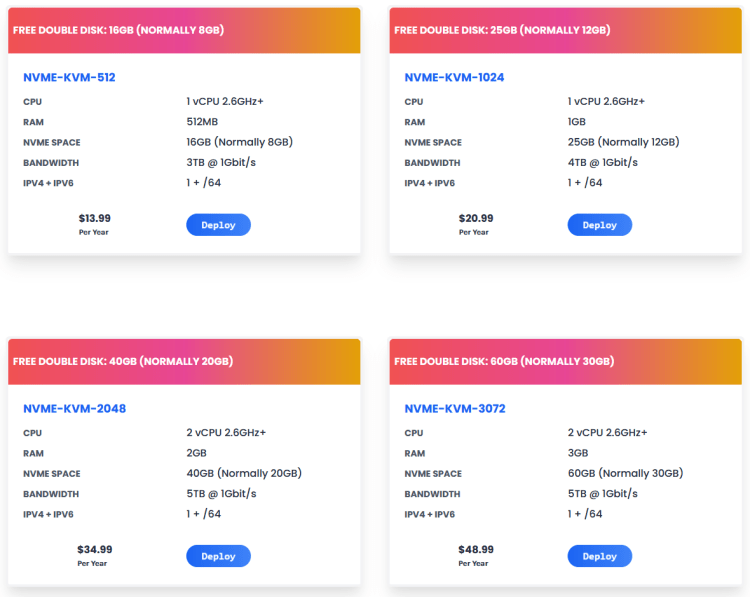750x597 pixels.
Task: Select the 40GB (Normally 20GB) NVMe space text
Action: (x=243, y=473)
